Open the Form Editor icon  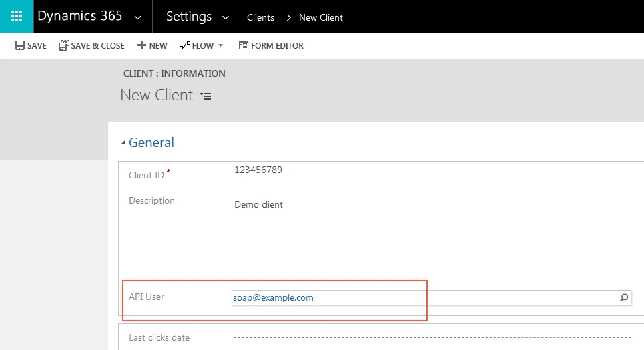243,45
